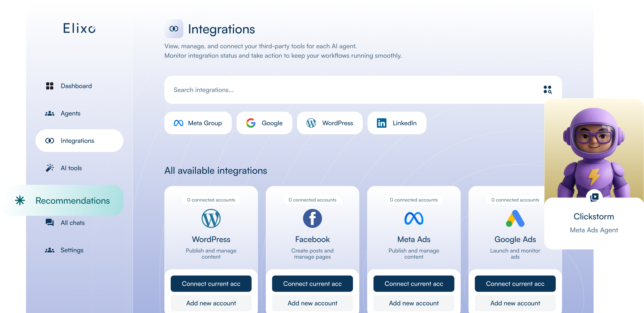Click the Elixo logo
Image resolution: width=644 pixels, height=313 pixels.
pyautogui.click(x=79, y=29)
